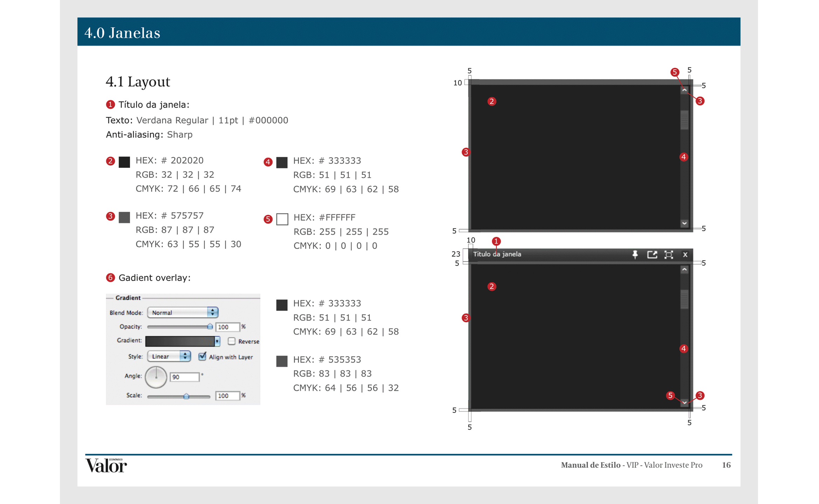
Task: Click scroll-down arrow in upper dark window
Action: (684, 223)
